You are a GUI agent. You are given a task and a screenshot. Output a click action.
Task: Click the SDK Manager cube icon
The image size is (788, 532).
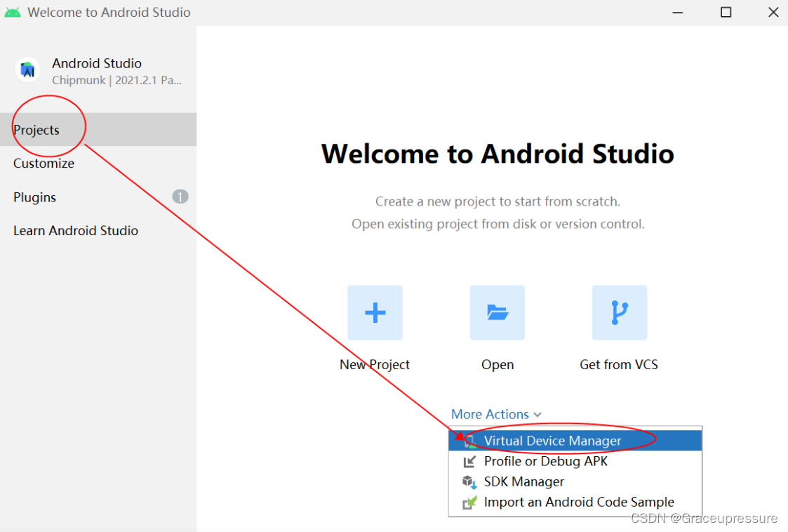point(469,481)
